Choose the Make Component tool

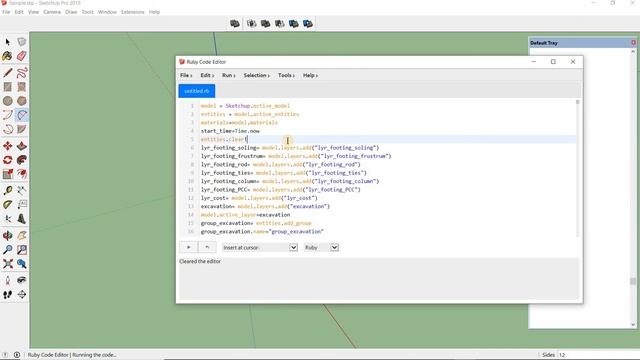(22, 42)
